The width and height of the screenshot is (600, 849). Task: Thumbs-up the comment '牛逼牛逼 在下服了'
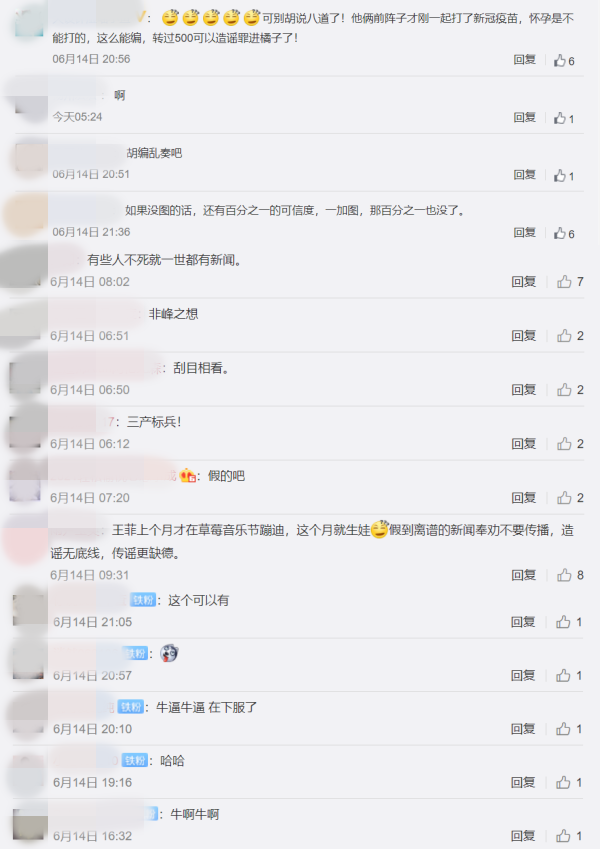pyautogui.click(x=569, y=729)
